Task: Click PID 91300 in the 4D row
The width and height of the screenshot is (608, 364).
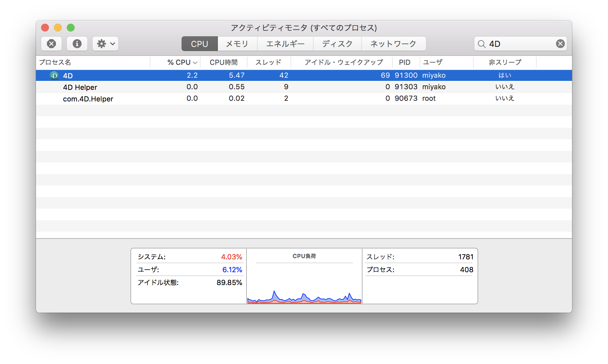Action: point(406,75)
